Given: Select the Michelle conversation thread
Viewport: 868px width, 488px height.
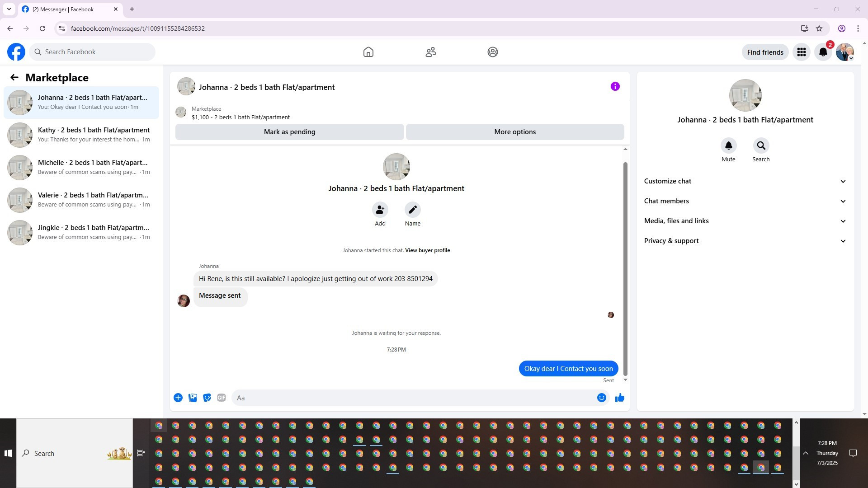Looking at the screenshot, I should [x=81, y=167].
